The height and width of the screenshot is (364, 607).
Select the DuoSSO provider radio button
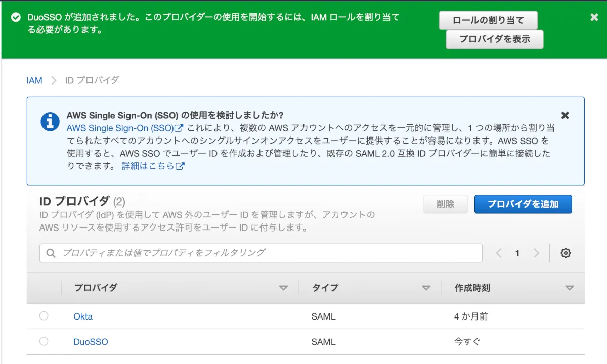tap(44, 341)
